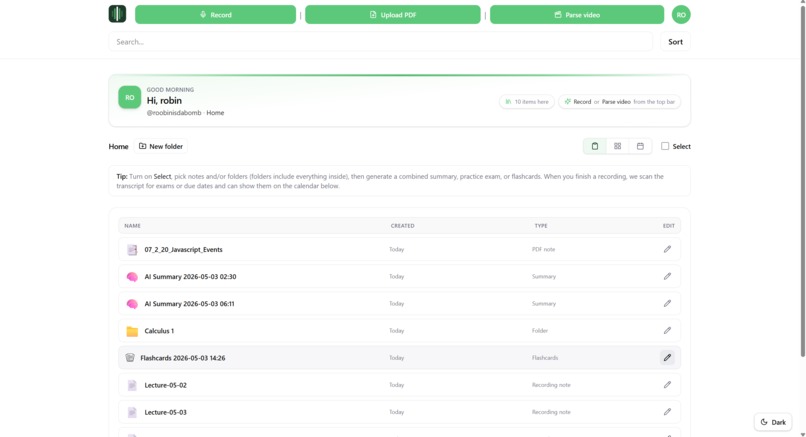Focus the Search input field
This screenshot has height=437, width=806.
(x=380, y=42)
